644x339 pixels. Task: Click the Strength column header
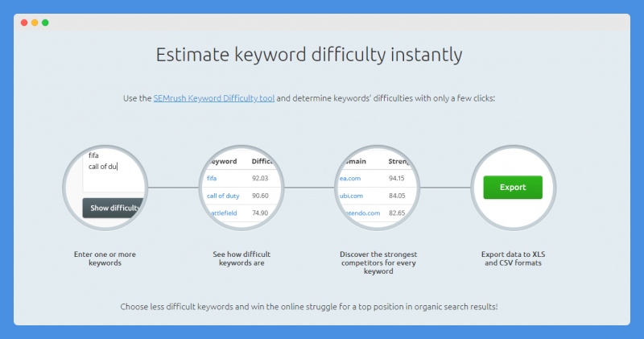tap(398, 162)
